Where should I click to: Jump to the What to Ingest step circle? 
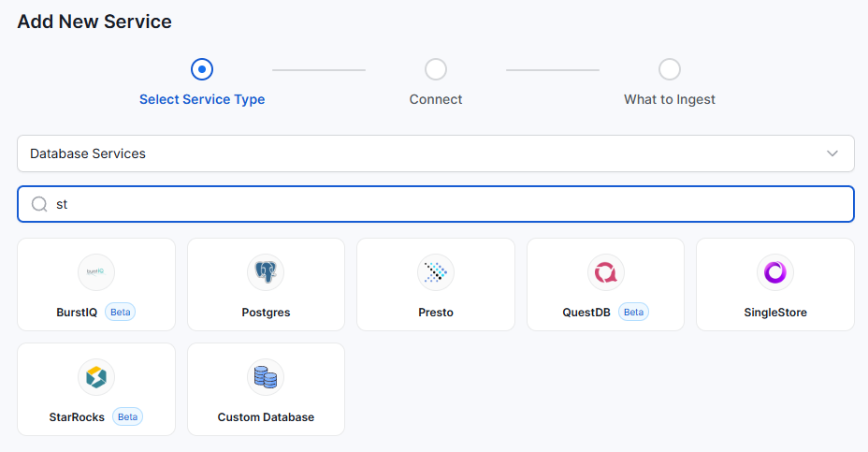670,69
